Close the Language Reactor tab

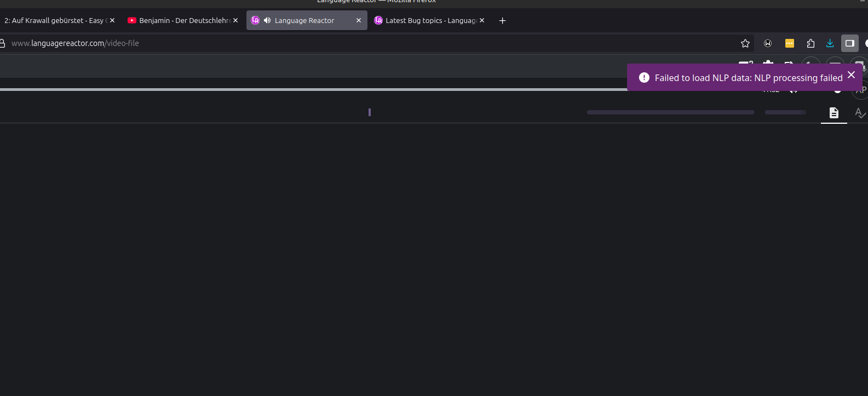(359, 21)
